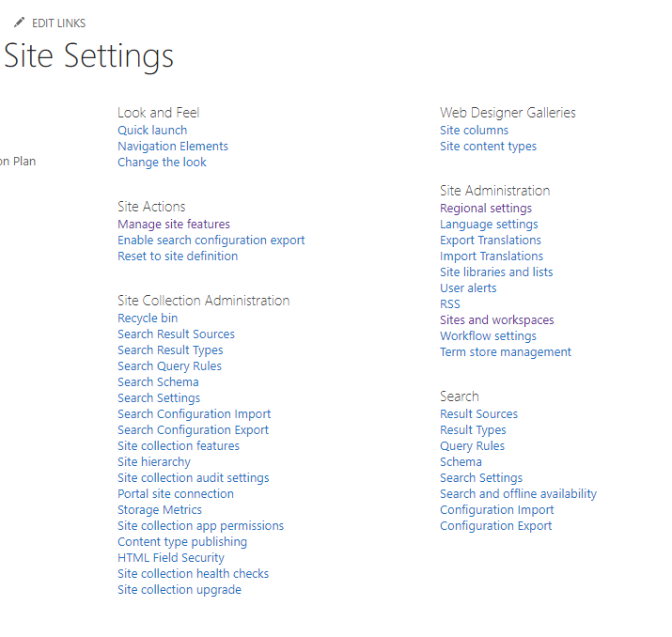This screenshot has height=637, width=672.
Task: Open Site columns gallery
Action: [474, 131]
